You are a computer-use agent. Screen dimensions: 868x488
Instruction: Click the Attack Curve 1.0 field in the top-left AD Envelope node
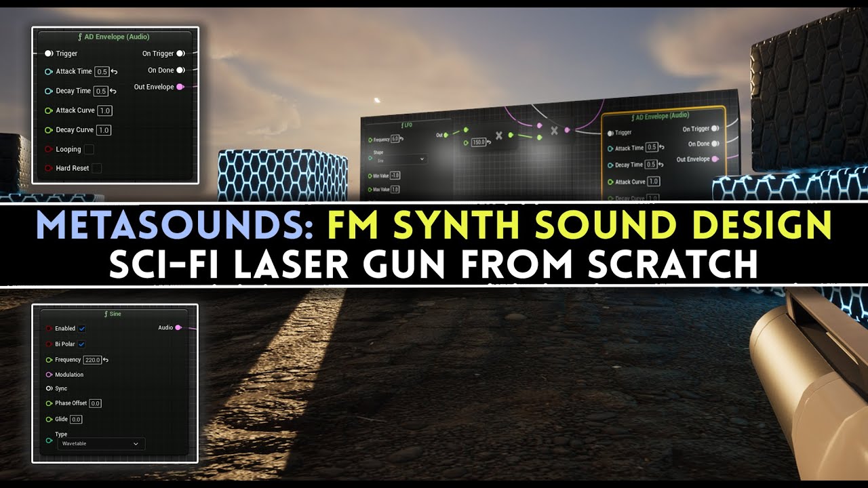pyautogui.click(x=105, y=110)
